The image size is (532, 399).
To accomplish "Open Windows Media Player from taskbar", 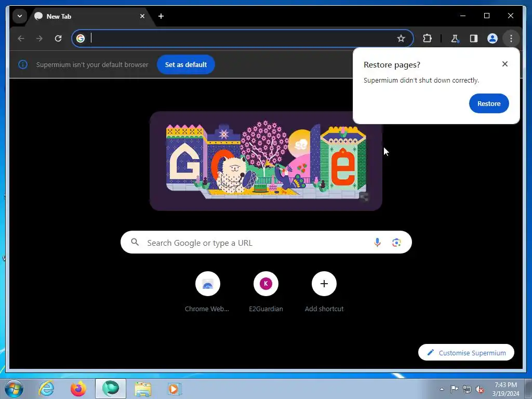I will click(x=175, y=389).
